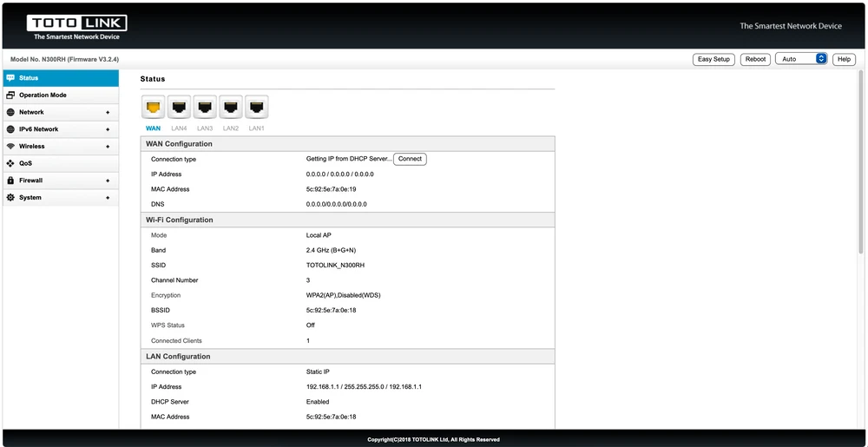This screenshot has width=868, height=447.
Task: Click the Encryption value WPA2(AP),Disabled(WDS)
Action: click(x=343, y=295)
